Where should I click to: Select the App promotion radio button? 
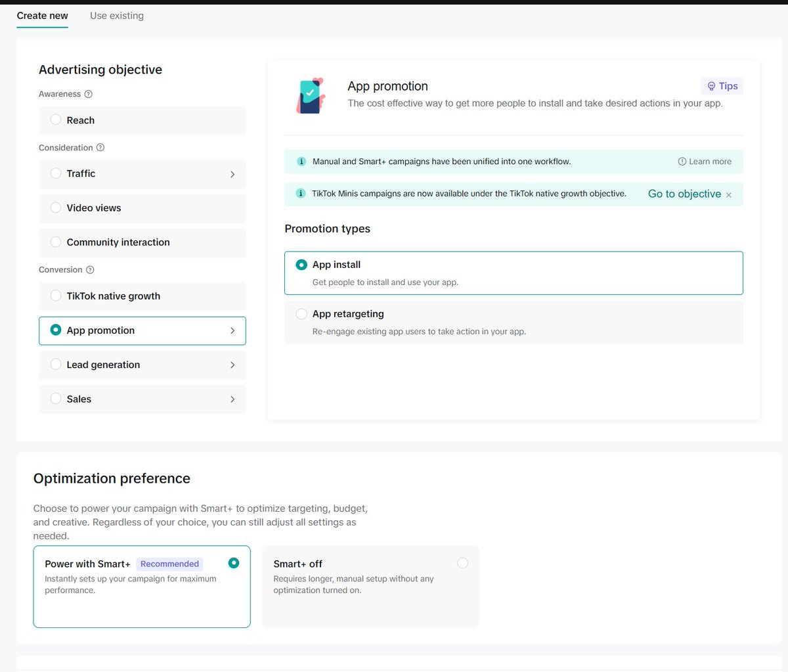coord(56,330)
